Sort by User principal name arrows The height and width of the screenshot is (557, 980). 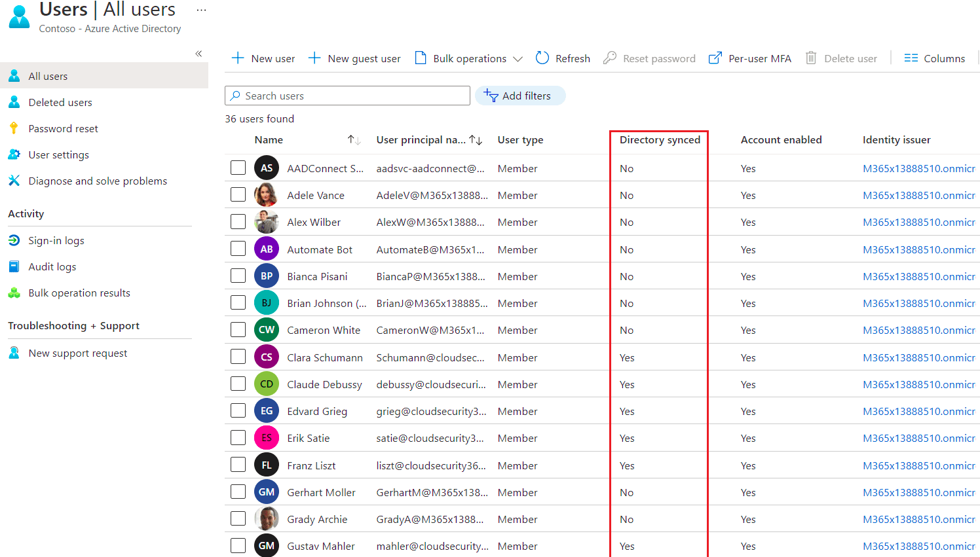(x=476, y=139)
